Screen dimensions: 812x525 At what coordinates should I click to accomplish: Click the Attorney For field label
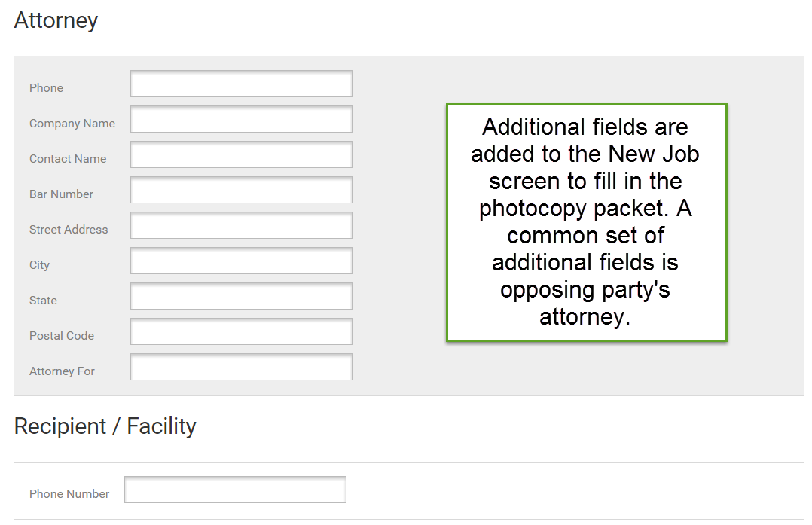pos(61,371)
